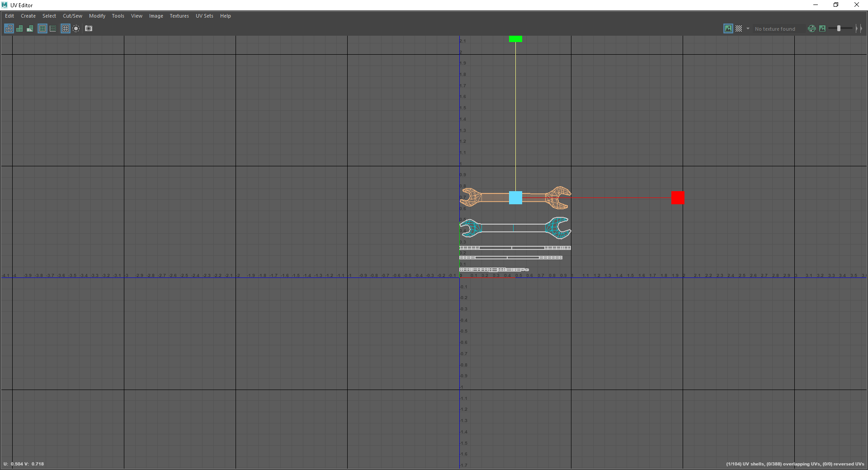The image size is (868, 470).
Task: Minimize the UV Editor window
Action: (816, 5)
